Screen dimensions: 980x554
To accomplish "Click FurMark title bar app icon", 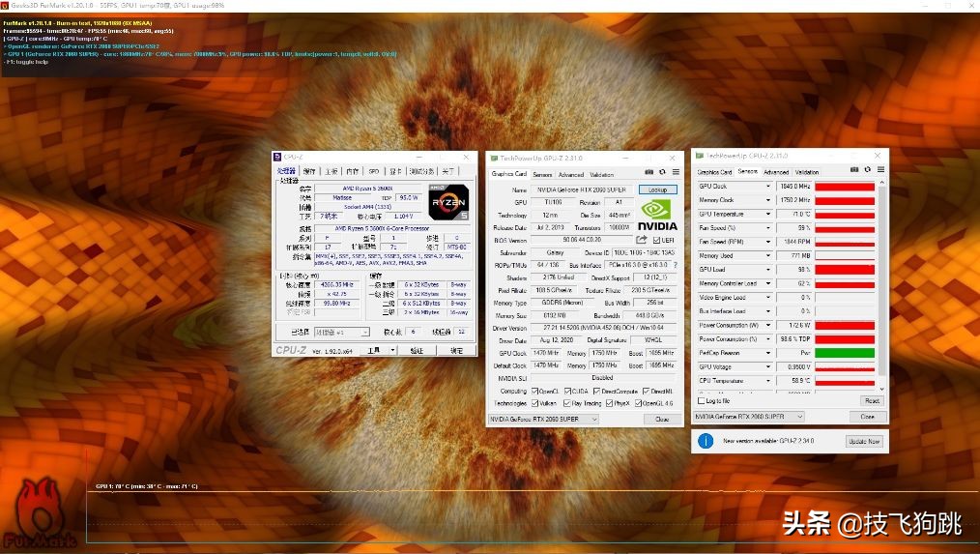I will tap(5, 5).
